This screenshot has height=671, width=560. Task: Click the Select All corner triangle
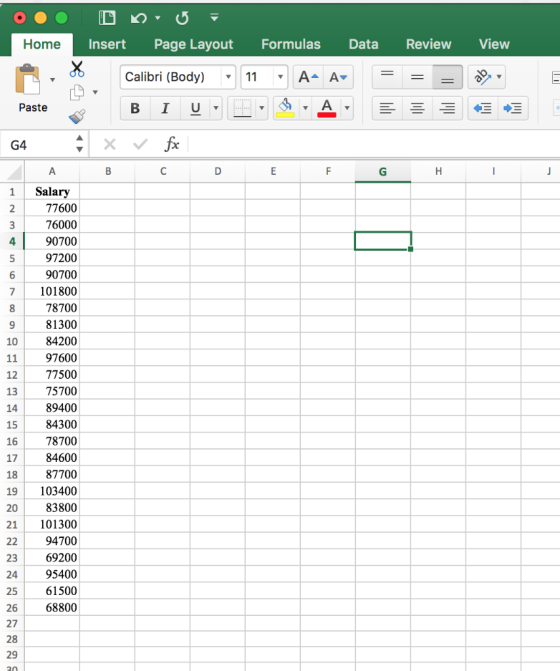(x=12, y=171)
